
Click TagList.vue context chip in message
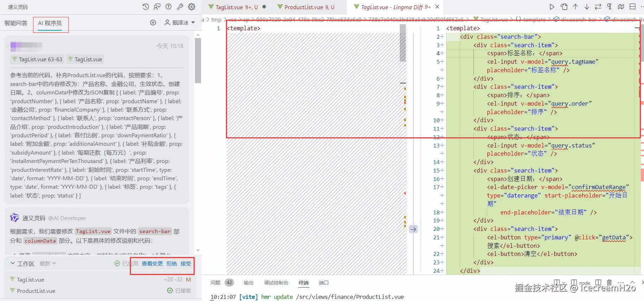point(85,59)
